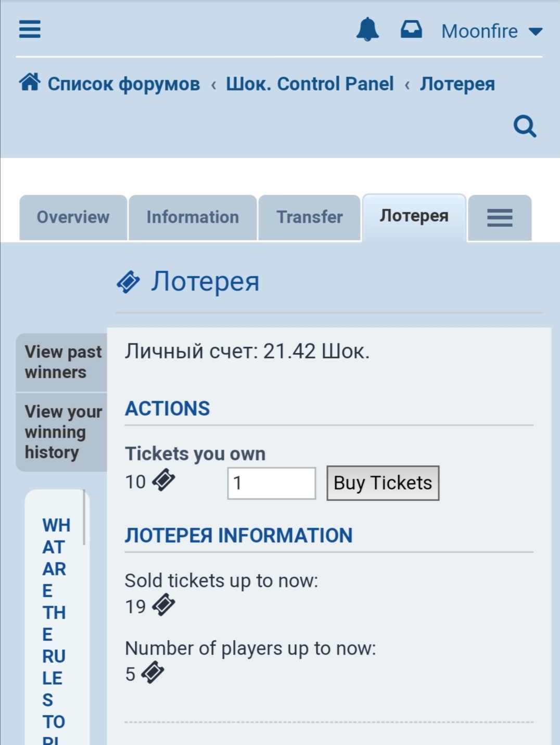Select the Transfer tab

(x=309, y=217)
